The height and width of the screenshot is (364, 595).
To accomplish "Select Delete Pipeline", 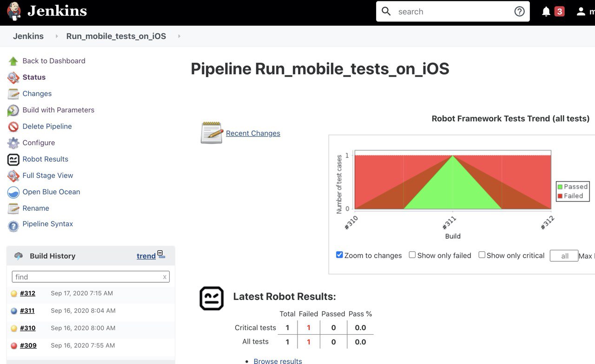I will [47, 126].
